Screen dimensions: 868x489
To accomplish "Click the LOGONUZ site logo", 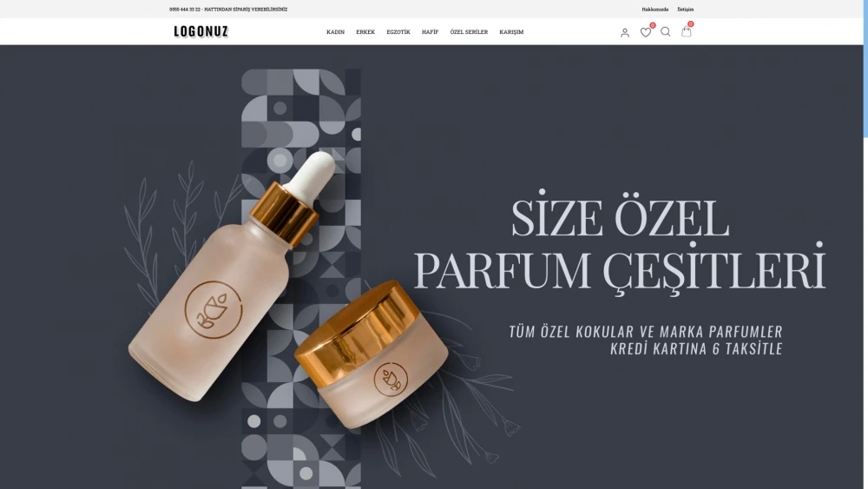I will tap(201, 31).
